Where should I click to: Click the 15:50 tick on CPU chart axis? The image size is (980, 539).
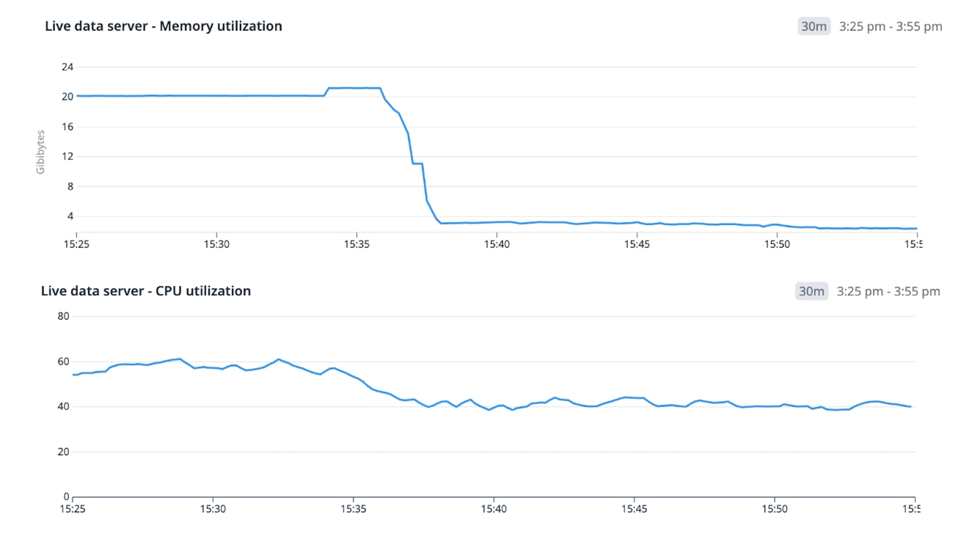pyautogui.click(x=774, y=509)
